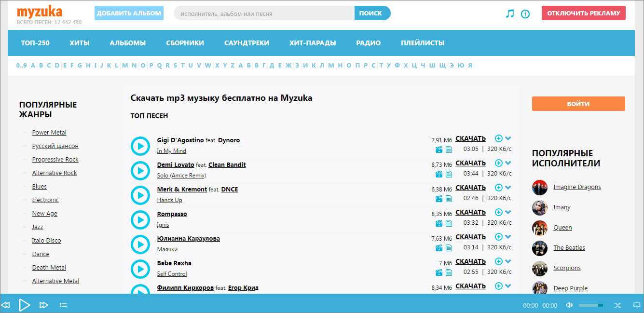The height and width of the screenshot is (313, 644).
Task: Open the Power Metal genre link
Action: (49, 133)
